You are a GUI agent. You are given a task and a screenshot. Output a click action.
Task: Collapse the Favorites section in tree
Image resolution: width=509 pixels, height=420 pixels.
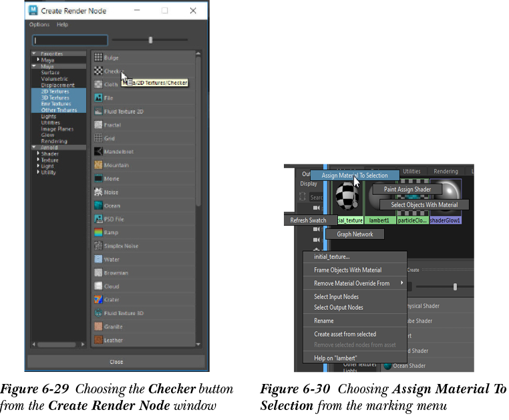pos(33,53)
